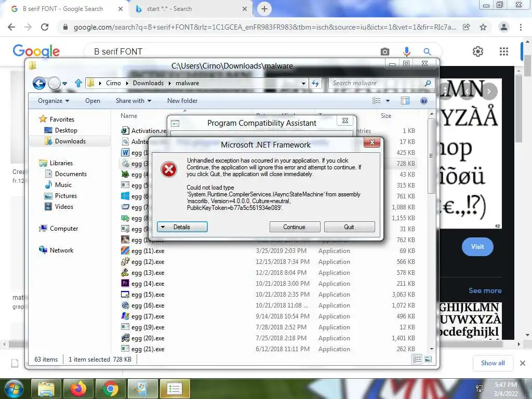The image size is (532, 399).
Task: Click Show all in Chrome downloads bar
Action: 493,363
